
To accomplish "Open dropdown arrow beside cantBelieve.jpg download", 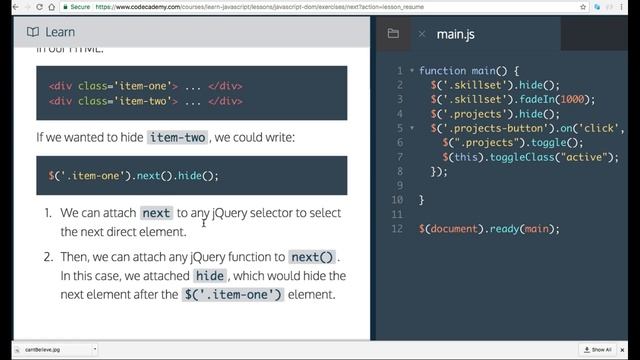I will [95, 349].
